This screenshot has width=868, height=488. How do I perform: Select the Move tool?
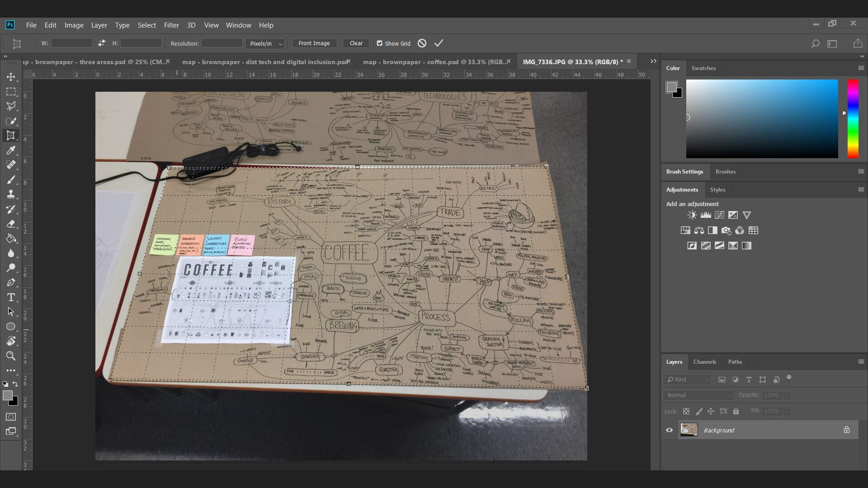11,77
